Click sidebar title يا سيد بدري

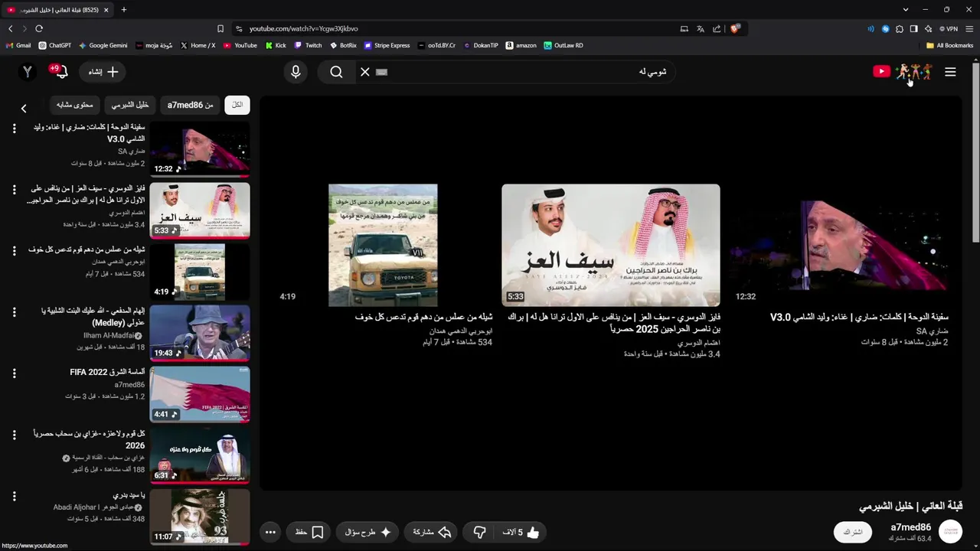coord(129,495)
